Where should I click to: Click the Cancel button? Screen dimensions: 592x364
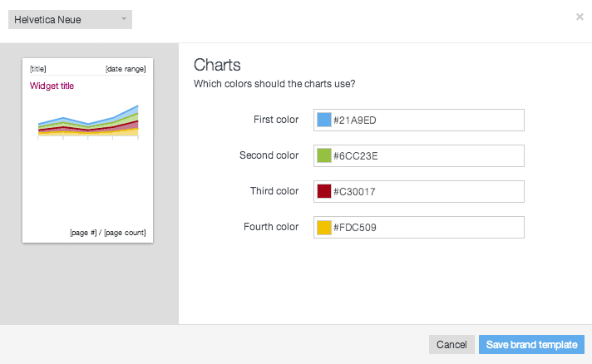coord(451,344)
